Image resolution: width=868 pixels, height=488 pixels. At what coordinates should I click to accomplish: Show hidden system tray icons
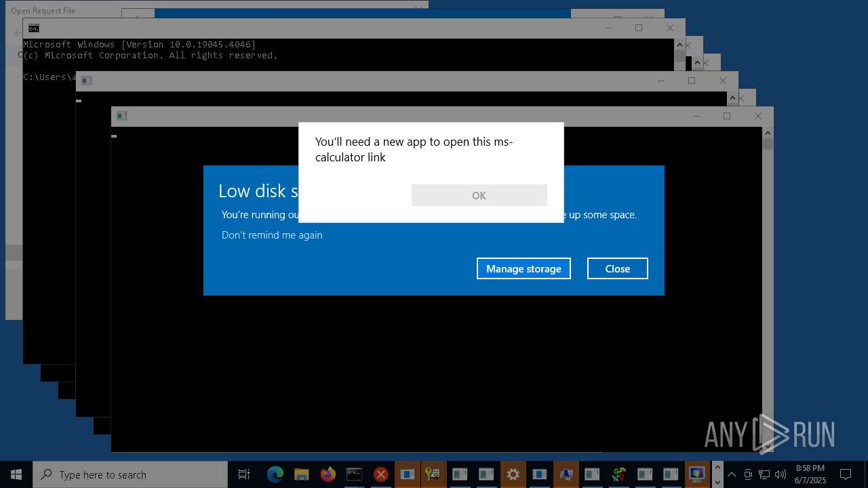coord(732,474)
